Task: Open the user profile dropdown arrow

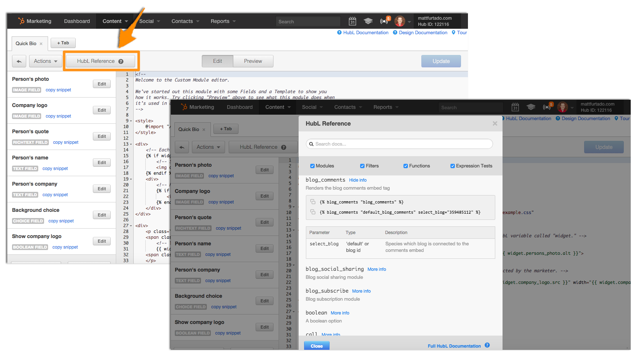Action: point(409,21)
